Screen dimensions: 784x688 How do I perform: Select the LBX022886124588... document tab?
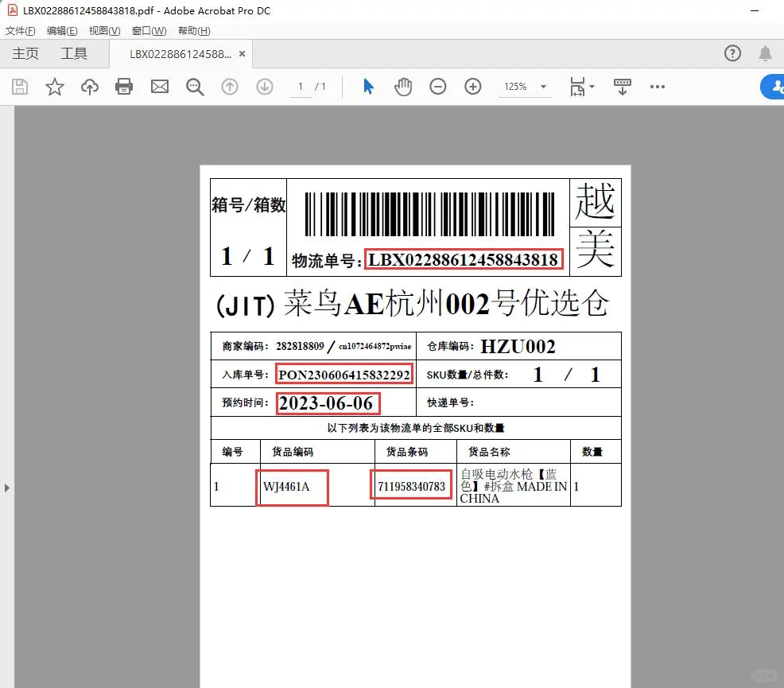(x=180, y=54)
